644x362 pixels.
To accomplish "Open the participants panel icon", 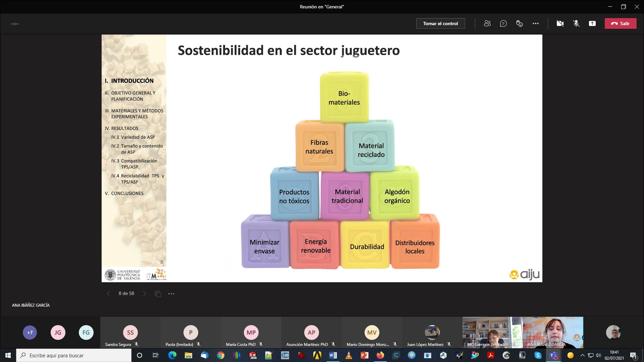I will click(487, 23).
